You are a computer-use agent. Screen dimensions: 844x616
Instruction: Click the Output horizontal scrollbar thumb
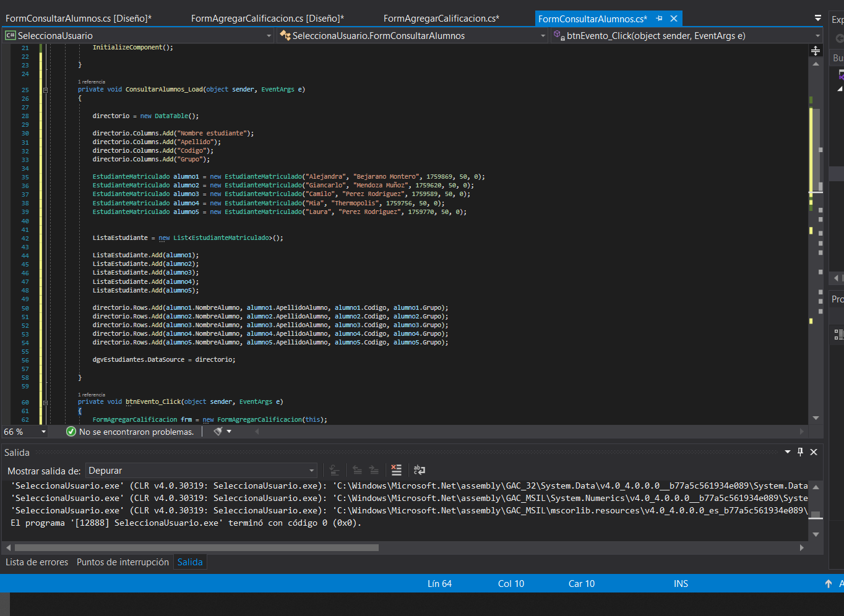click(x=197, y=547)
